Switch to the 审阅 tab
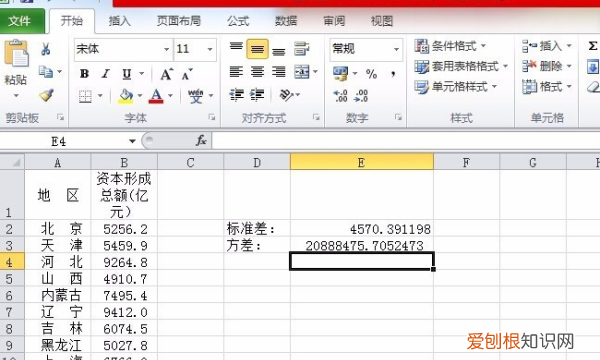Screen dimensions: 600x360 pos(334,21)
